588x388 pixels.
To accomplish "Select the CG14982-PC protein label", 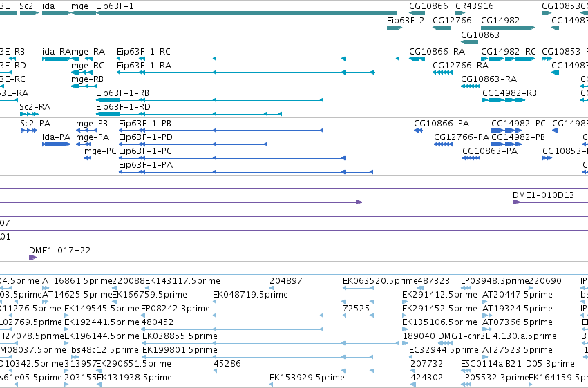I will (518, 124).
